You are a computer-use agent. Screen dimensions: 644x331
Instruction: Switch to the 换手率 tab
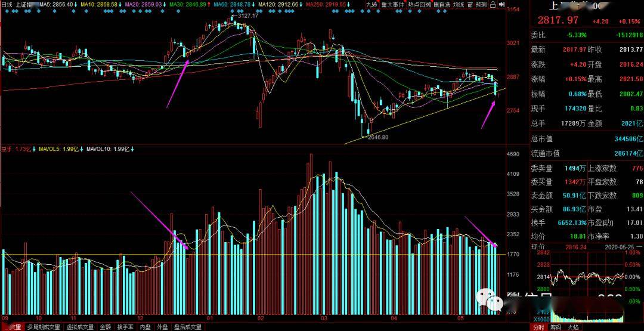[125, 327]
